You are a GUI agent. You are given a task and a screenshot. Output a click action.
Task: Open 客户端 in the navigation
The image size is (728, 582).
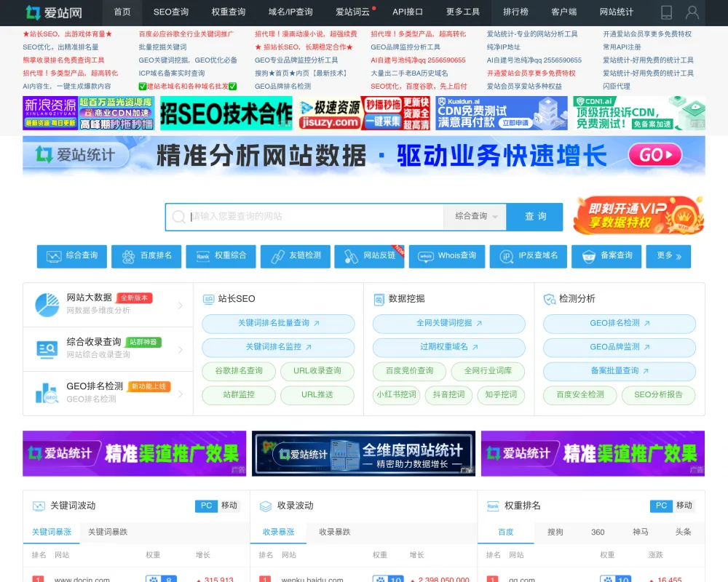(563, 12)
